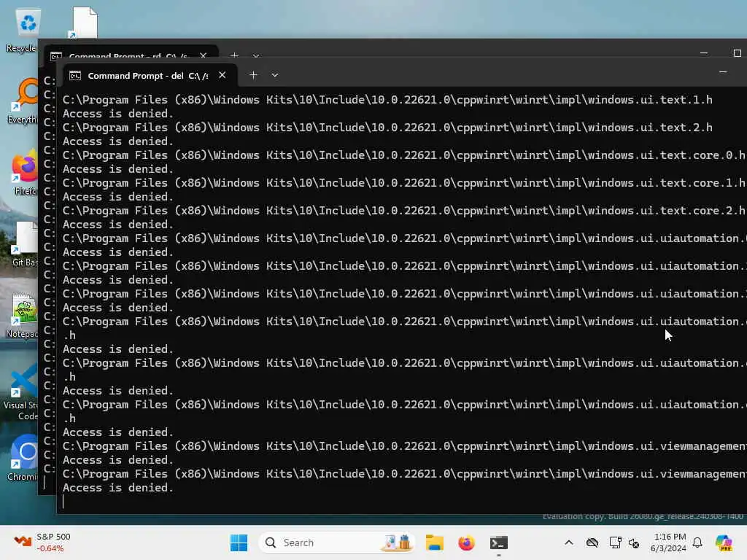The height and width of the screenshot is (560, 747).
Task: Minimize the front Command Prompt window
Action: tap(723, 72)
